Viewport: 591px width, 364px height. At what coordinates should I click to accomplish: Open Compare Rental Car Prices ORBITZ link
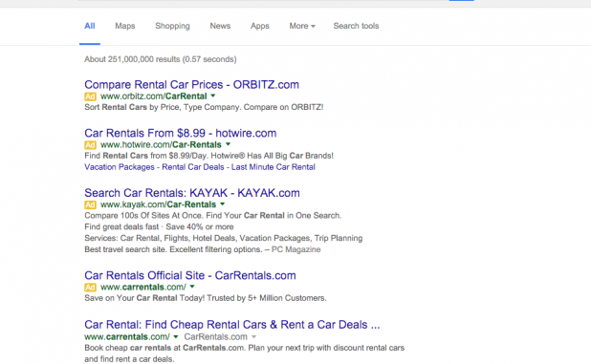[191, 84]
